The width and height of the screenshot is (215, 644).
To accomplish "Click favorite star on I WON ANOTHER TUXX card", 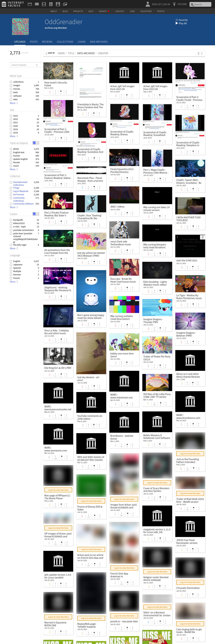I will (193, 226).
